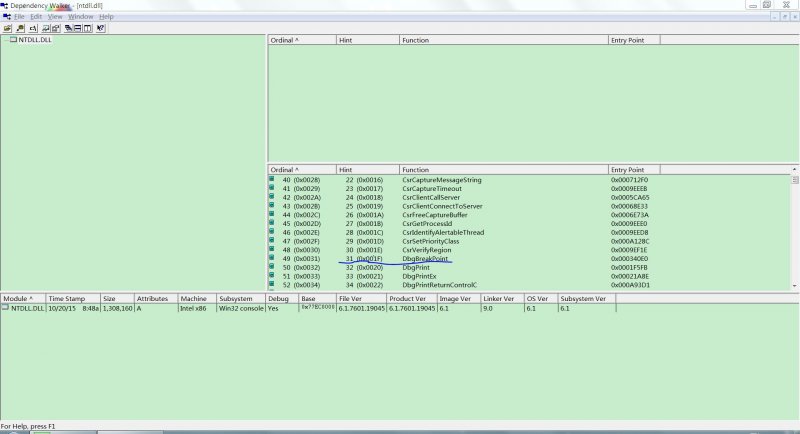Click ordinal 40 (0x0028)

tap(301, 180)
